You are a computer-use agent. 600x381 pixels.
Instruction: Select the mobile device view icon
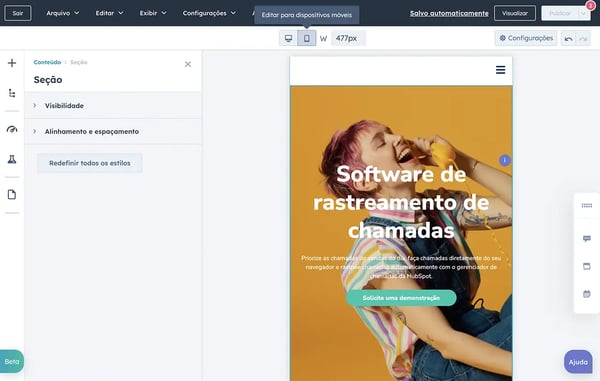pyautogui.click(x=307, y=38)
